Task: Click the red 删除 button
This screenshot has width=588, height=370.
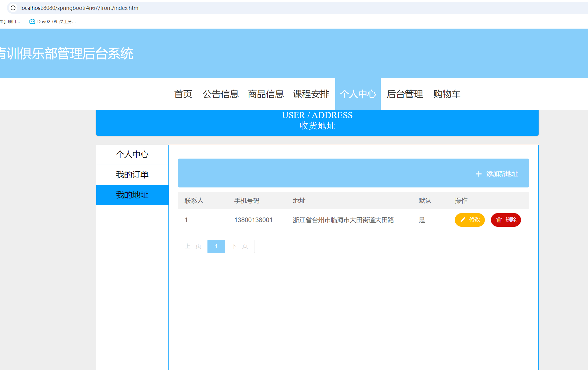Action: click(x=506, y=220)
